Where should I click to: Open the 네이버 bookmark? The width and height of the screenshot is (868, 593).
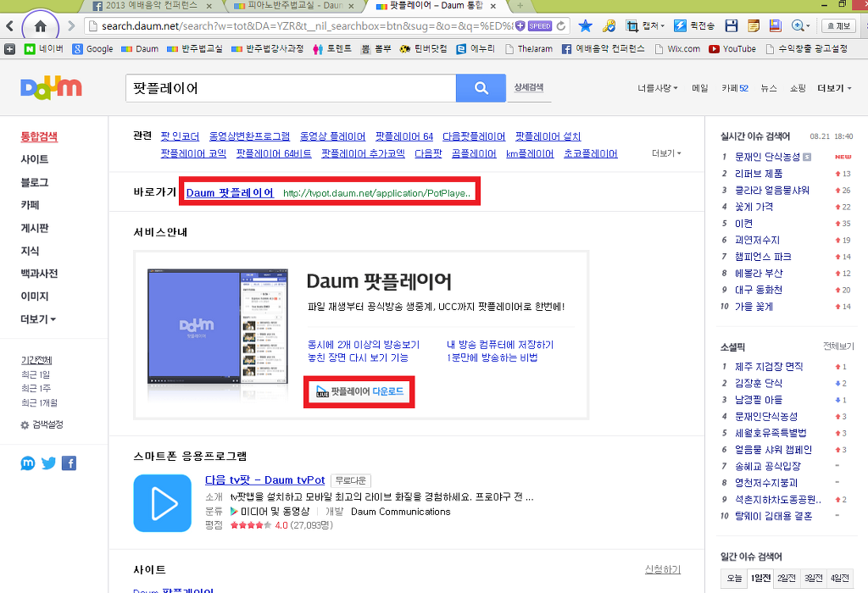point(44,48)
